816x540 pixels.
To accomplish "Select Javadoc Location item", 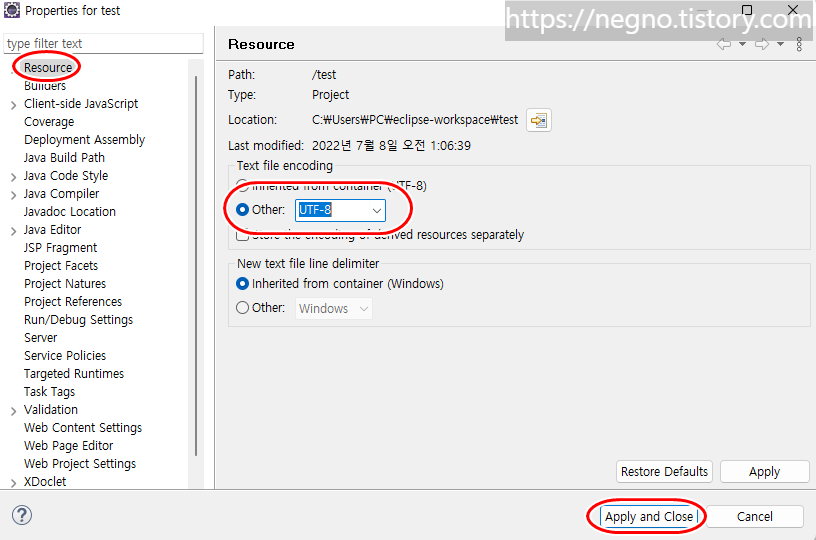I will pos(70,212).
